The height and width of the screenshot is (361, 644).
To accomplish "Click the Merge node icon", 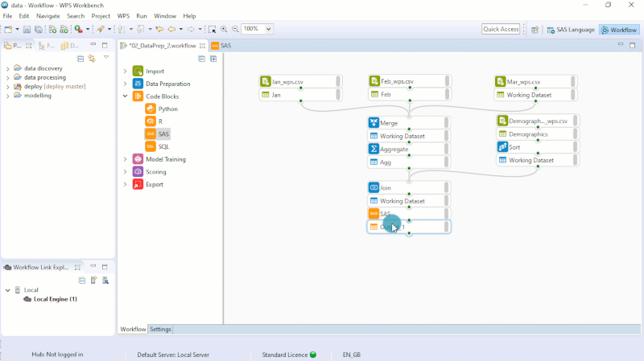I will pos(374,123).
